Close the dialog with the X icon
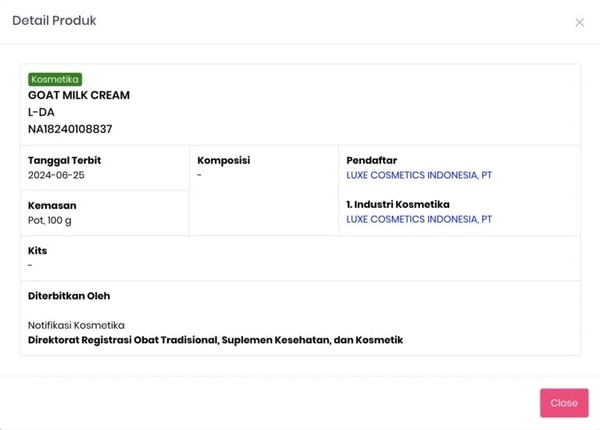Image resolution: width=600 pixels, height=430 pixels. [x=579, y=22]
